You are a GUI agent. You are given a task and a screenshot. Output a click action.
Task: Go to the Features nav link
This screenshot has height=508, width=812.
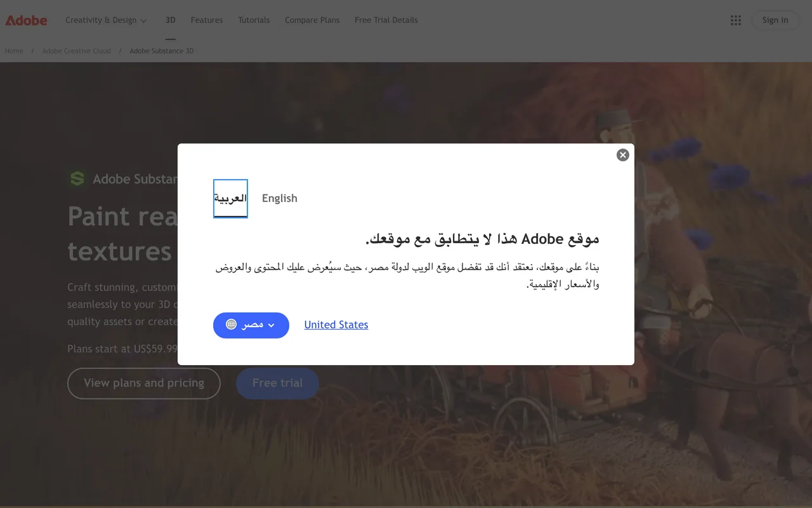pos(207,20)
